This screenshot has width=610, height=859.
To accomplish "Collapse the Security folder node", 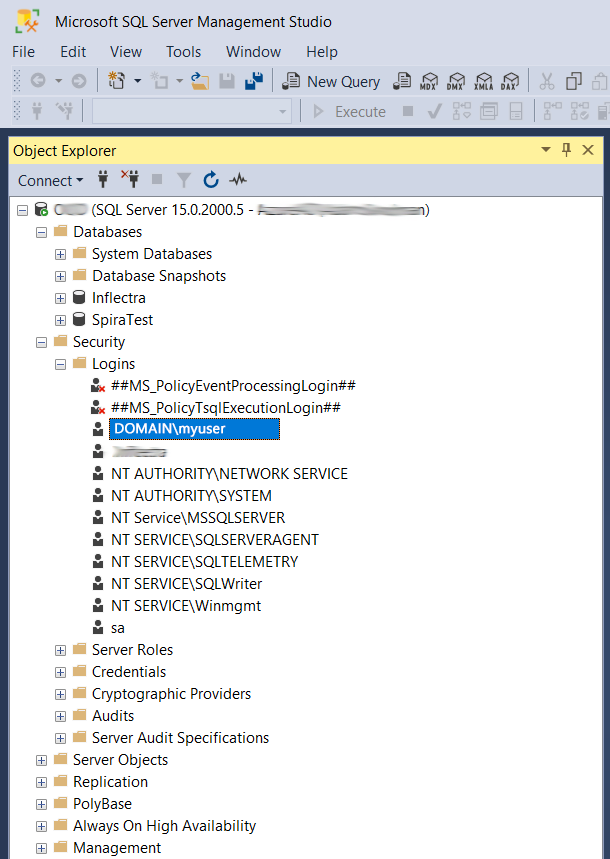I will pyautogui.click(x=42, y=342).
